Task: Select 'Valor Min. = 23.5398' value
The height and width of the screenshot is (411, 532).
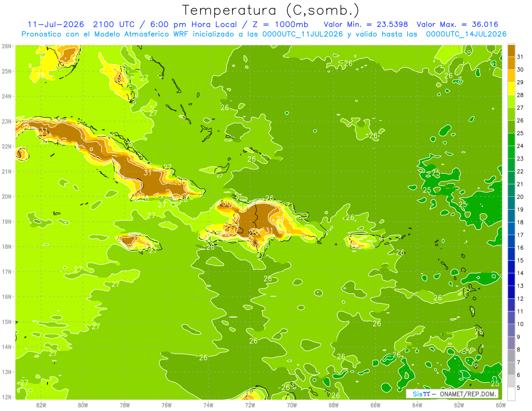Action: [365, 24]
